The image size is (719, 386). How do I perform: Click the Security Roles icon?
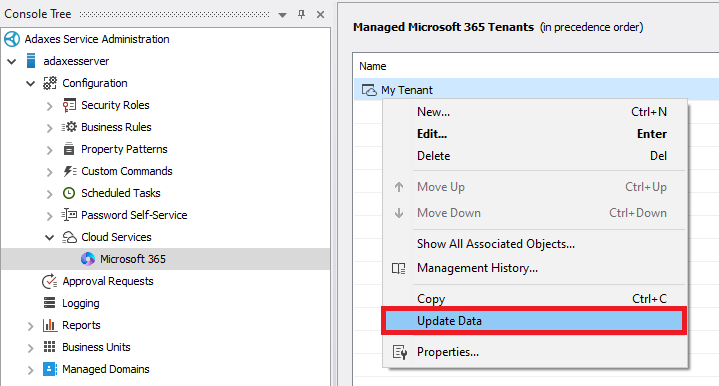pos(69,105)
